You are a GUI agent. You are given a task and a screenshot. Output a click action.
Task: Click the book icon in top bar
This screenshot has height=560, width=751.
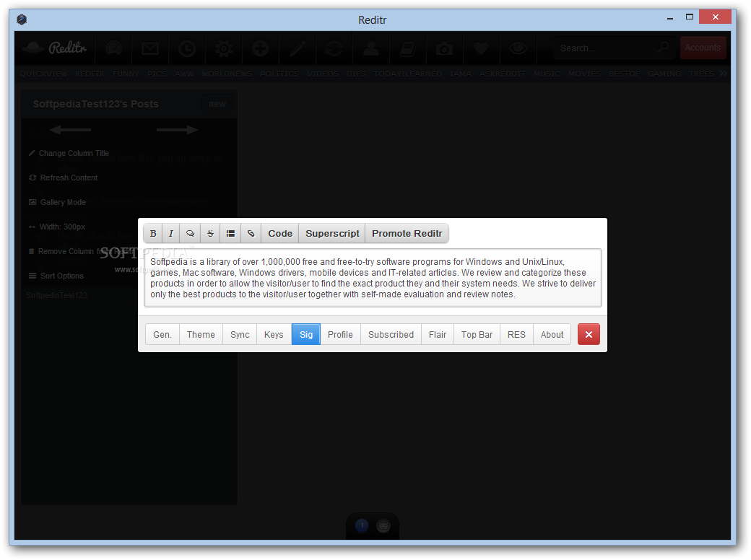(x=407, y=48)
